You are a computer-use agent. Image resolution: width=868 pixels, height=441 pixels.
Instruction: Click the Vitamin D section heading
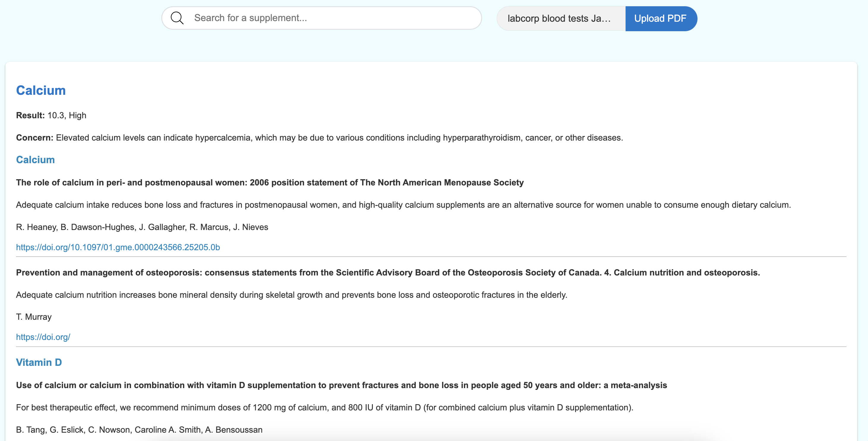(x=39, y=362)
